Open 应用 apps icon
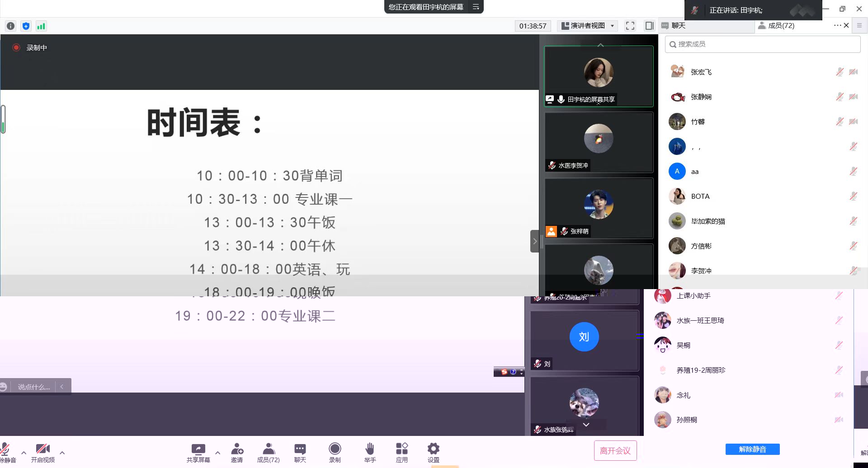Screen dimensions: 868x468 [402, 453]
